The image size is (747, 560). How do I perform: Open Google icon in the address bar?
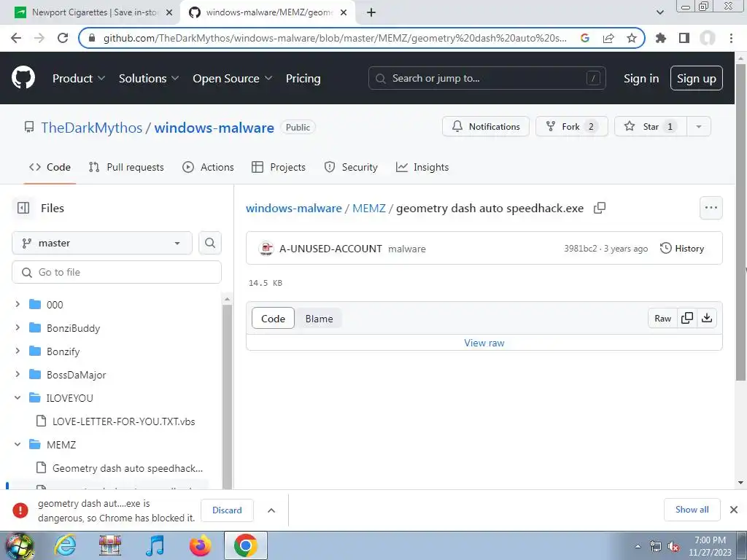[585, 38]
